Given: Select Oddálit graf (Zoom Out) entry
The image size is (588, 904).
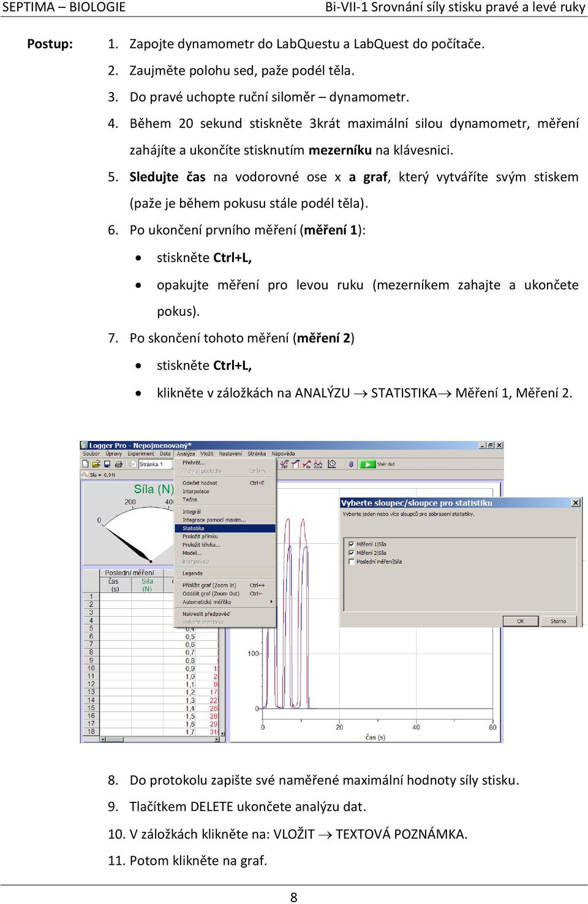Looking at the screenshot, I should pos(225,593).
